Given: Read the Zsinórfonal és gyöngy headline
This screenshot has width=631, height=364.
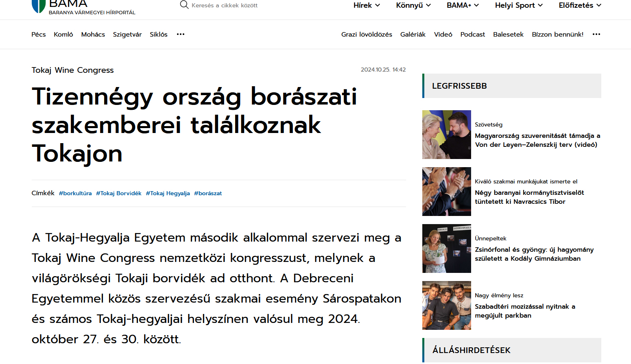Looking at the screenshot, I should (x=534, y=254).
